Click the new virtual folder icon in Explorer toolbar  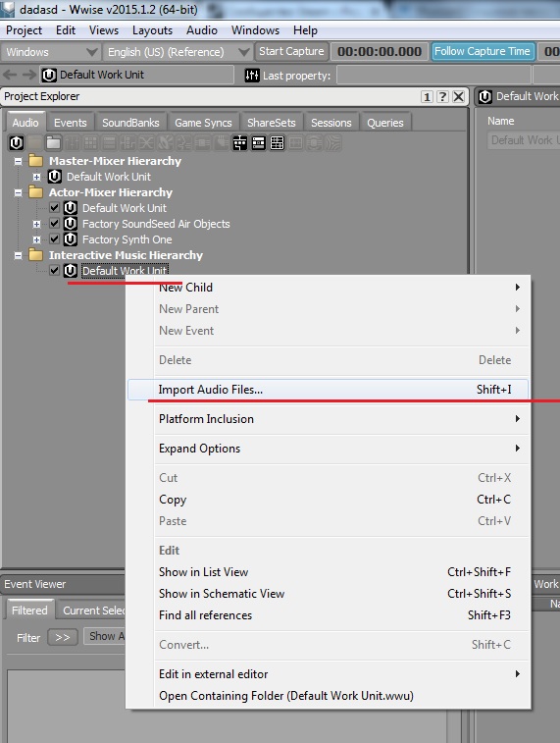(54, 142)
